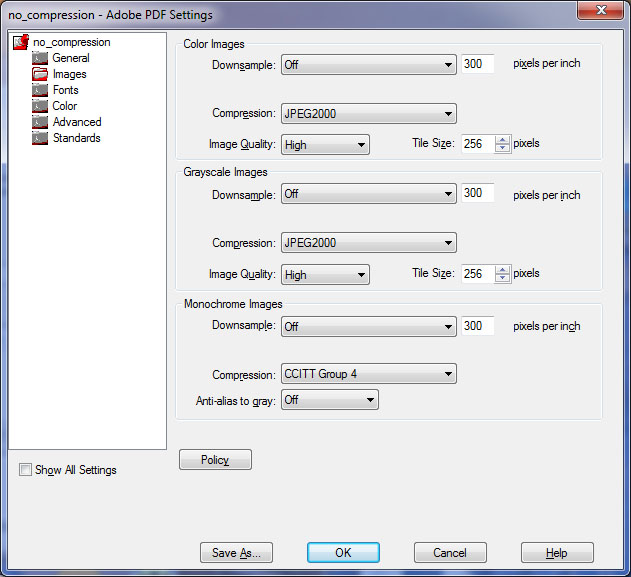
Task: Enable the Show All Settings checkbox
Action: coord(25,470)
